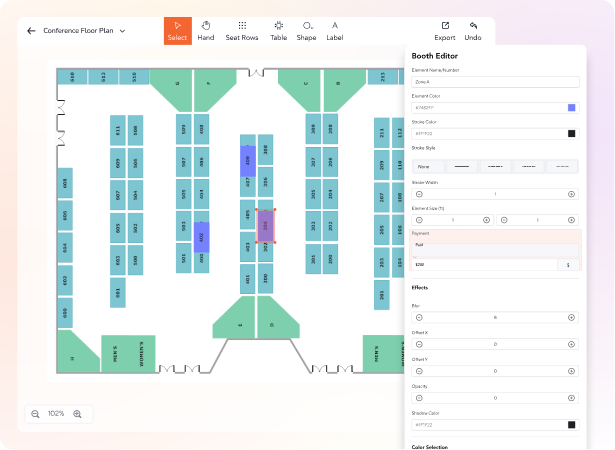Increase the second Element Size value
The image size is (615, 450).
point(571,220)
